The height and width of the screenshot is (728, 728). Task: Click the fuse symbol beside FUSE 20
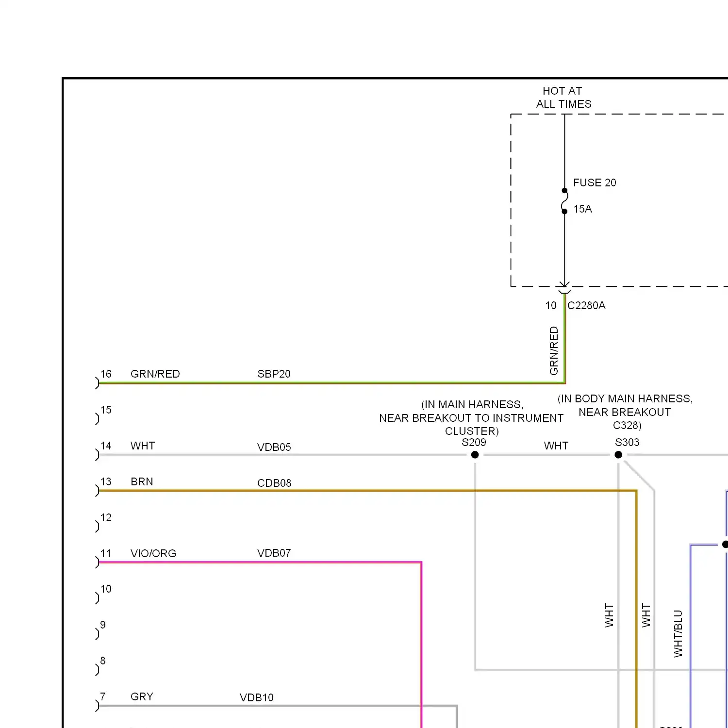pos(564,201)
